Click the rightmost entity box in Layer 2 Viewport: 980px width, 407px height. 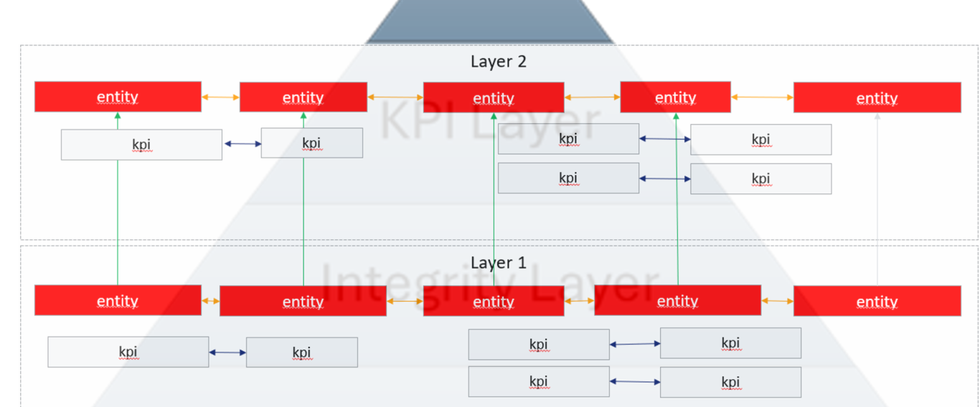pos(877,97)
